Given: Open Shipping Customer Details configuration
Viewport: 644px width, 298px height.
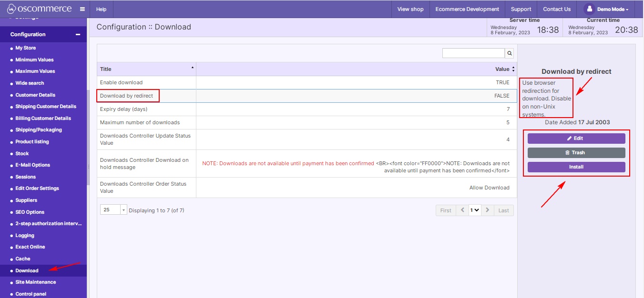Looking at the screenshot, I should pos(46,107).
